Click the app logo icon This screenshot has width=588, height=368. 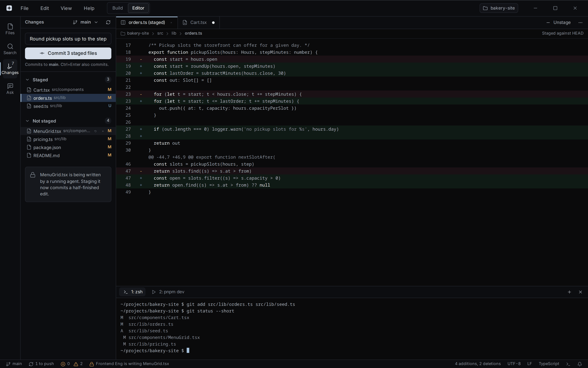pyautogui.click(x=9, y=8)
